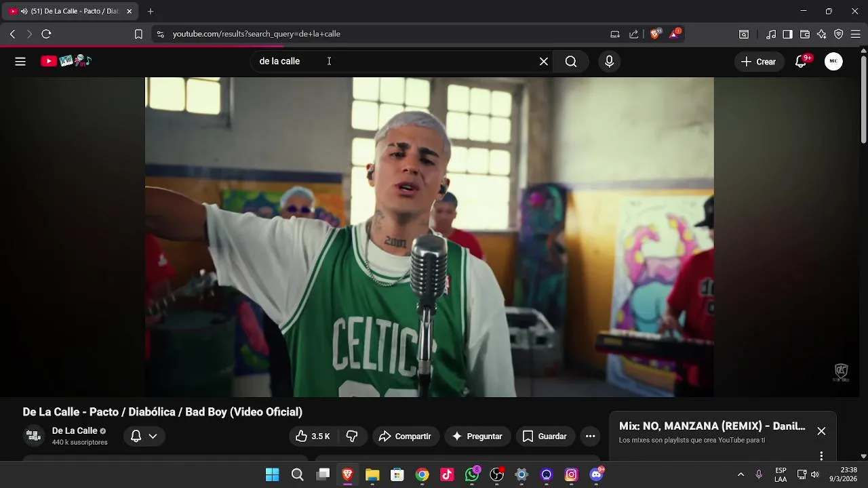Go back in browser history
Viewport: 868px width, 488px height.
[x=12, y=34]
